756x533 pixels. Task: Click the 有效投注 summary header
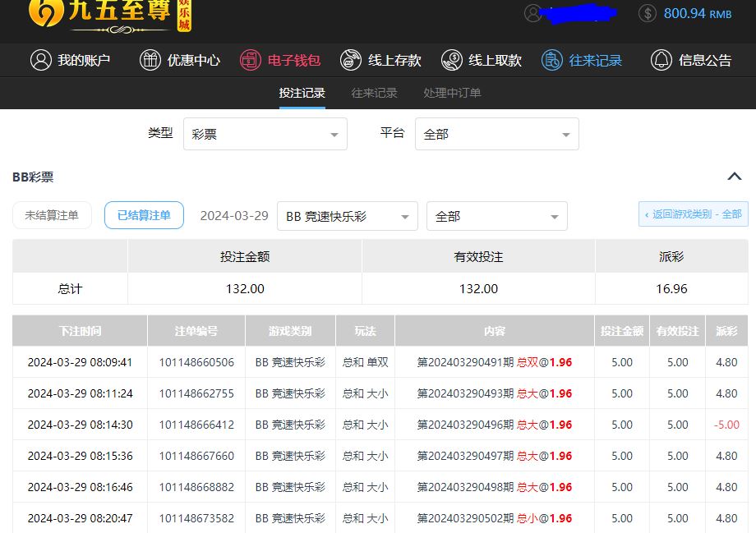coord(478,257)
